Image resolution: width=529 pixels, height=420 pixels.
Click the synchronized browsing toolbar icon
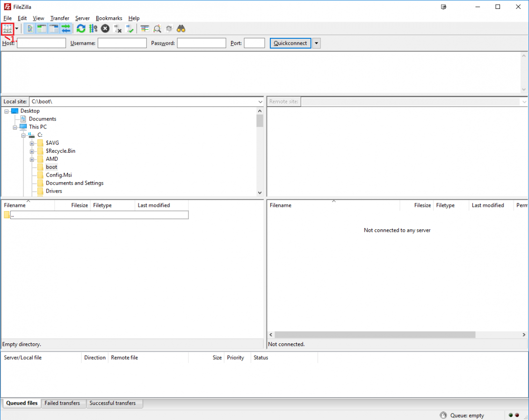point(169,28)
